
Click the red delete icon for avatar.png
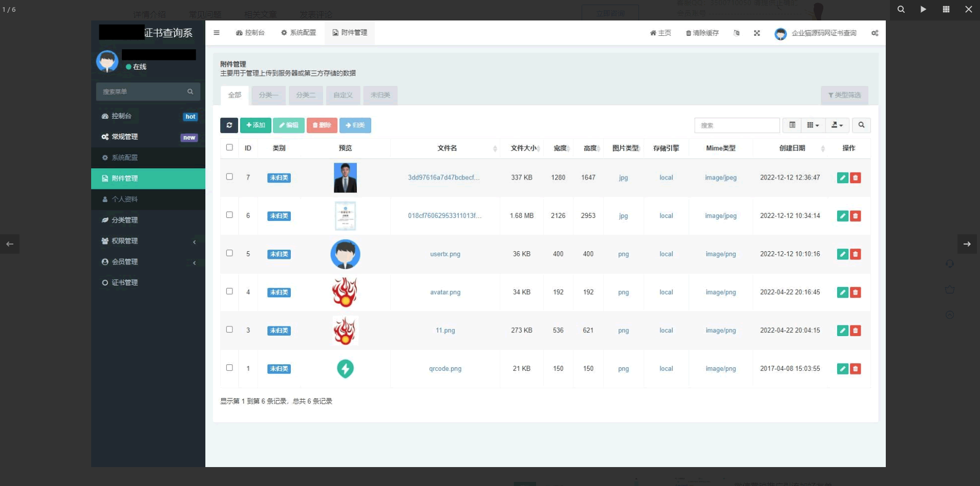point(855,293)
